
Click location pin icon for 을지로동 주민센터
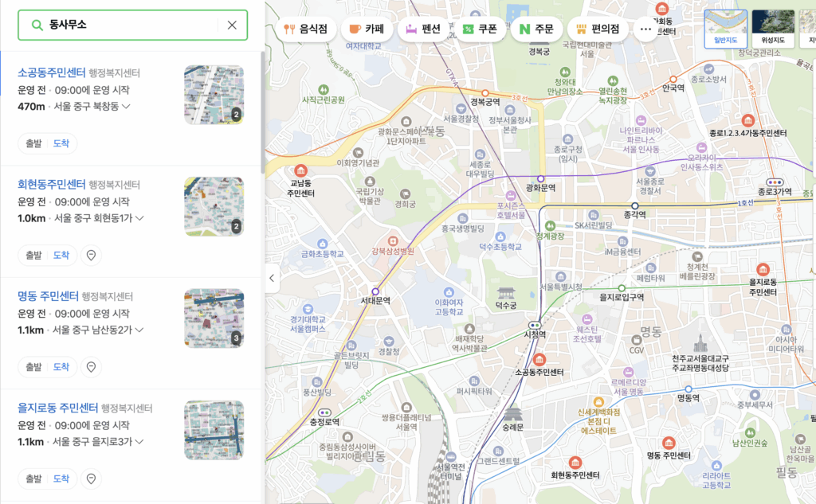click(91, 479)
